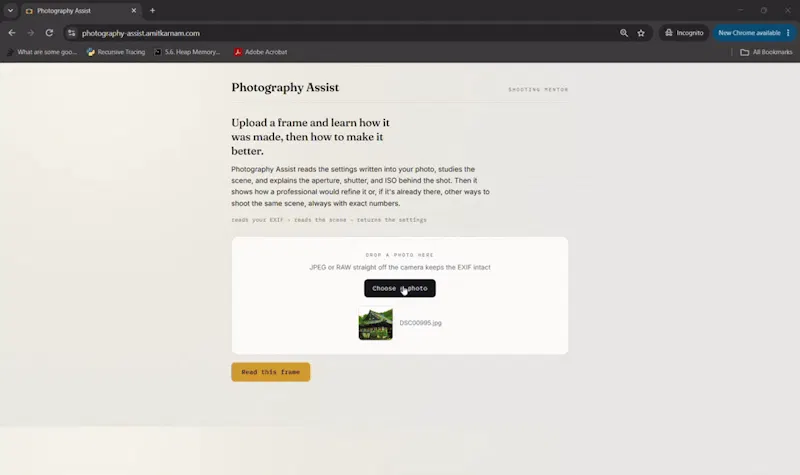Select the Photography Assist browser tab
Image resolution: width=800 pixels, height=475 pixels.
click(x=82, y=11)
